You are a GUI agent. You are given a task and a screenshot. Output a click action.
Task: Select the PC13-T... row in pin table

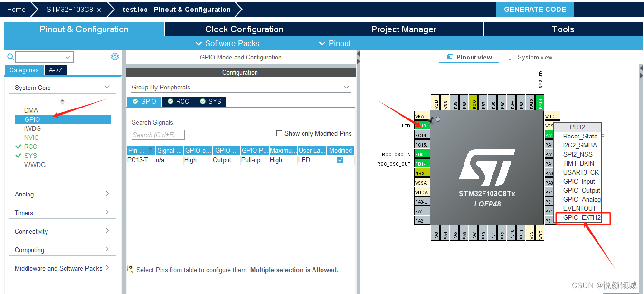pos(240,160)
